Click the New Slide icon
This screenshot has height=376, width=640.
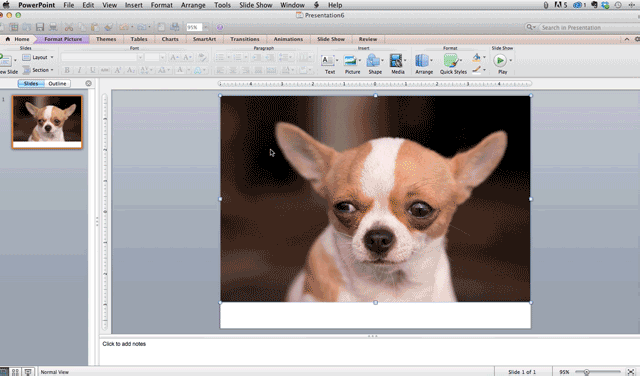[x=6, y=60]
